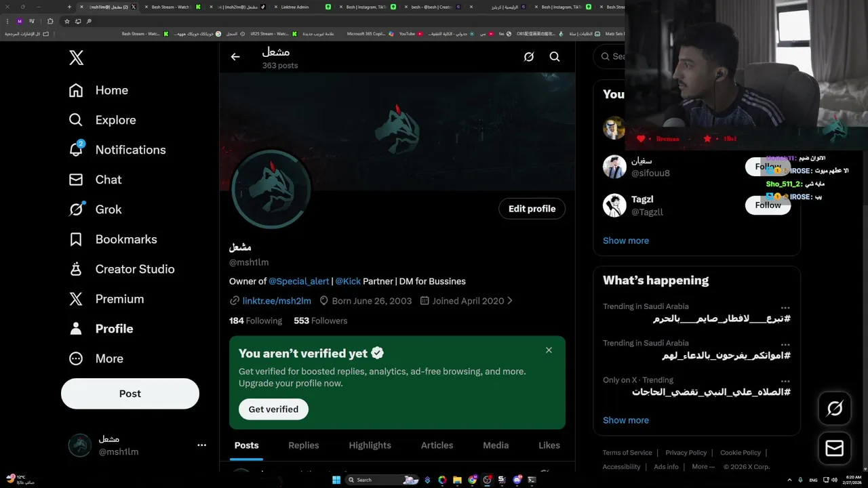Open Cookie Policy footer link
The width and height of the screenshot is (868, 488).
click(x=741, y=453)
